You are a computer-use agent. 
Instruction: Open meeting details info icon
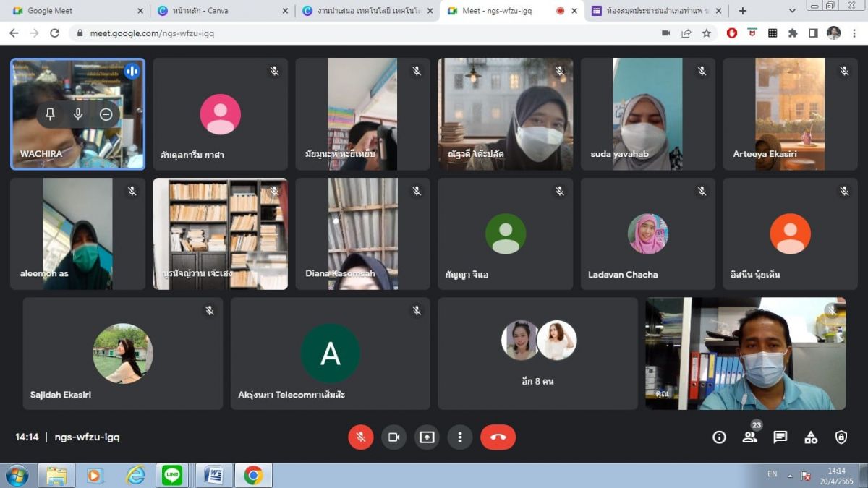point(719,437)
